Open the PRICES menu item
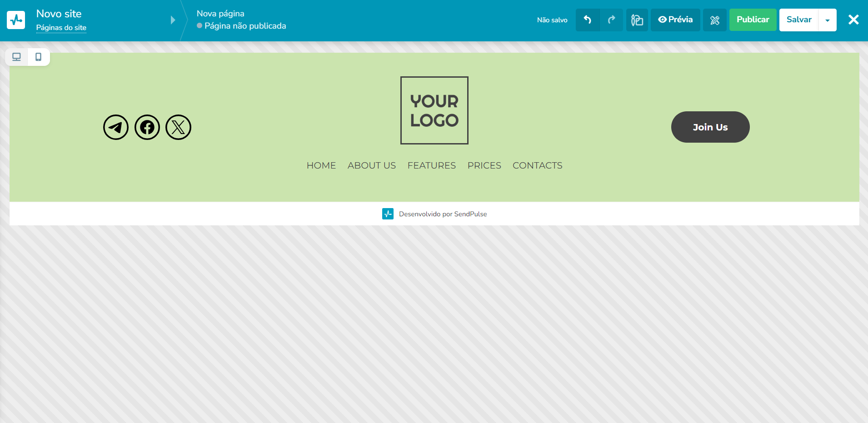 pos(484,165)
